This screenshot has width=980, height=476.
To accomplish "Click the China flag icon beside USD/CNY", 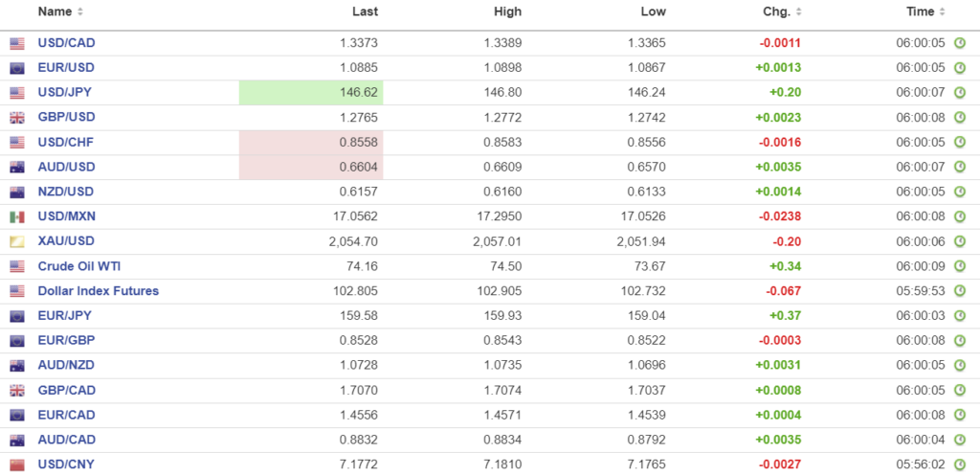I will pos(17,465).
